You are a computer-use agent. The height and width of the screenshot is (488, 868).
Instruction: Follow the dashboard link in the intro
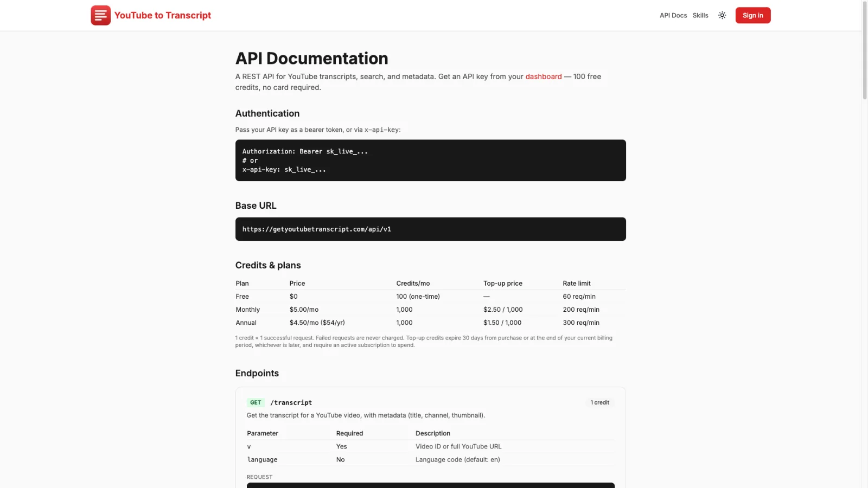[x=544, y=76]
